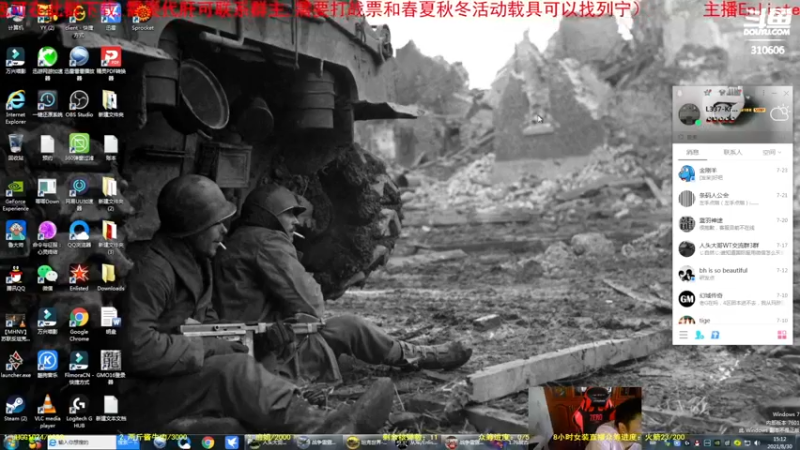Image resolution: width=800 pixels, height=450 pixels.
Task: Open the YY (2) desktop shortcut
Action: pos(47,16)
